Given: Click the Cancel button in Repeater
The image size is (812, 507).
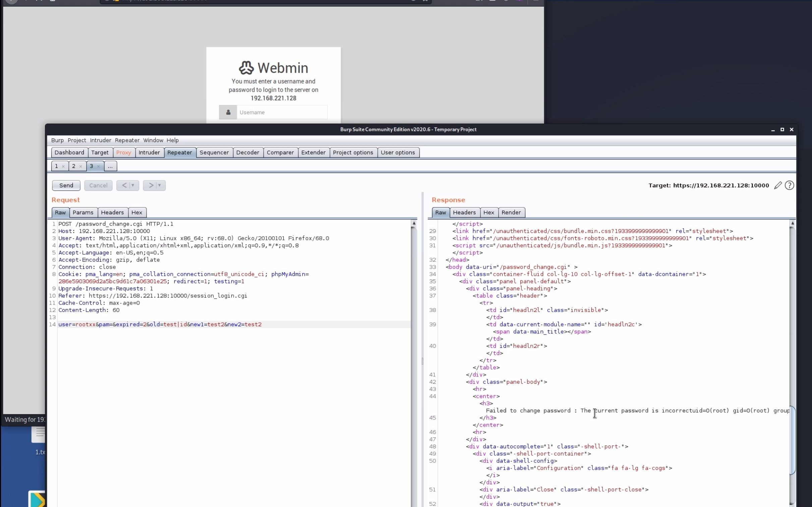Looking at the screenshot, I should pos(98,185).
